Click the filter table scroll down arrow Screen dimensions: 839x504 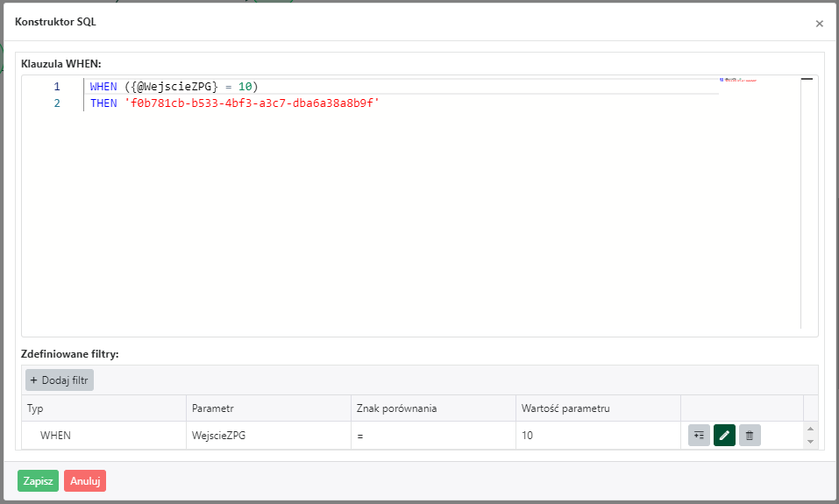click(x=810, y=442)
